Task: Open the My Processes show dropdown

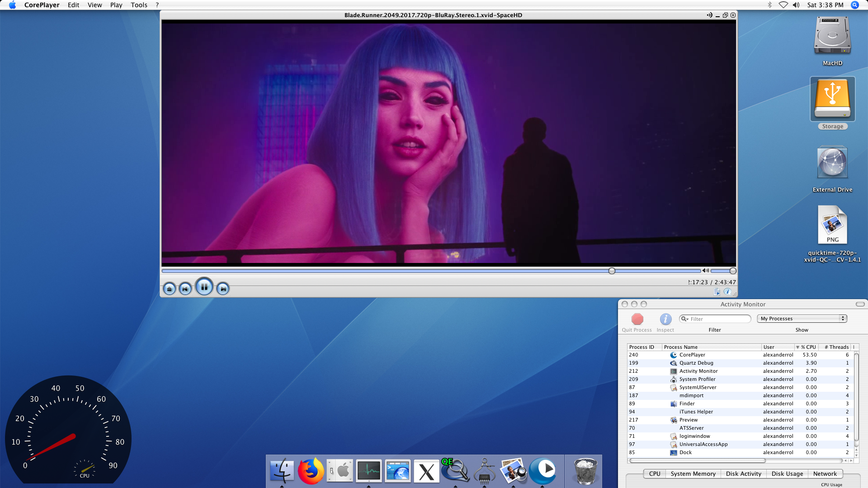Action: pos(802,319)
